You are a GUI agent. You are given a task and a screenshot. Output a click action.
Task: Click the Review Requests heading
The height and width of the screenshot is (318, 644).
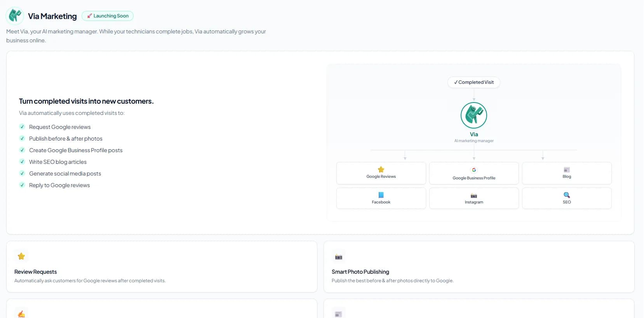35,272
